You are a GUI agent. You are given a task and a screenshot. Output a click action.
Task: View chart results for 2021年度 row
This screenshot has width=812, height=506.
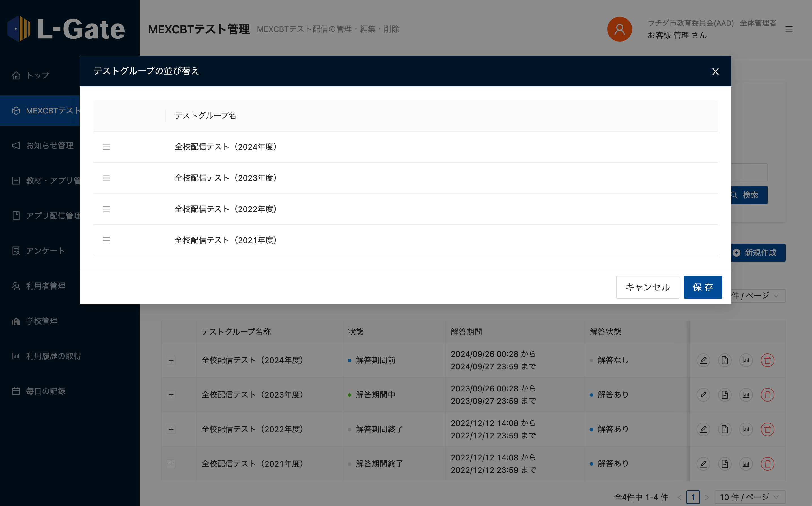(746, 464)
